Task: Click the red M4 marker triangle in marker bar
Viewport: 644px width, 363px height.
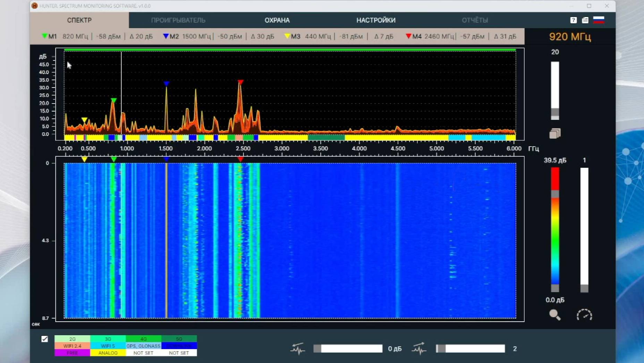Action: (408, 36)
